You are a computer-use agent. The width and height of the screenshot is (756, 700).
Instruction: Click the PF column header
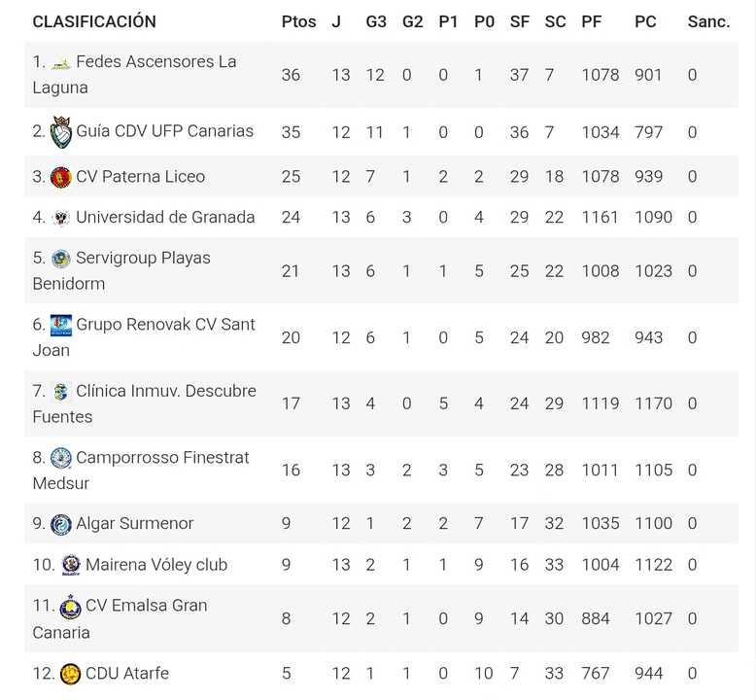tap(591, 21)
